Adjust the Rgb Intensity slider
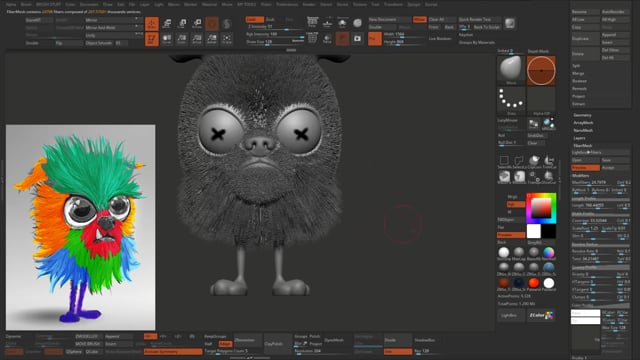 point(275,34)
